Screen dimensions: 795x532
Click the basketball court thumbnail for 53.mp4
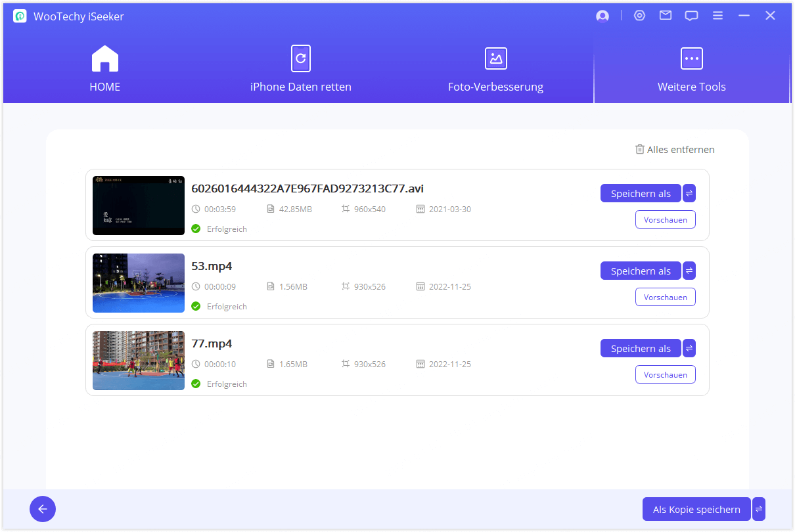point(139,283)
